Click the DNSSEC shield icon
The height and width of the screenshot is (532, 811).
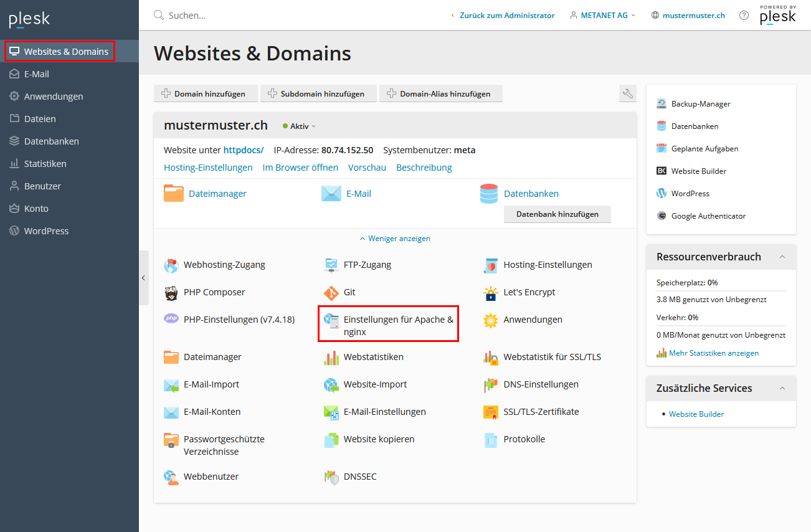pyautogui.click(x=331, y=477)
